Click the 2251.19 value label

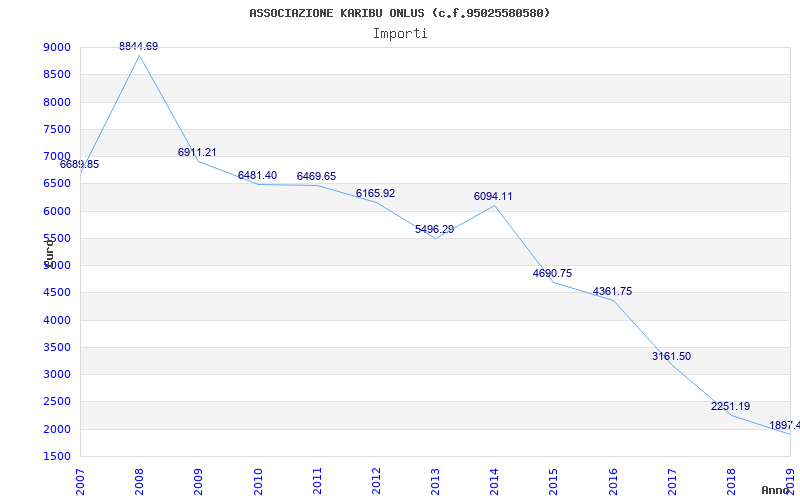(x=731, y=407)
